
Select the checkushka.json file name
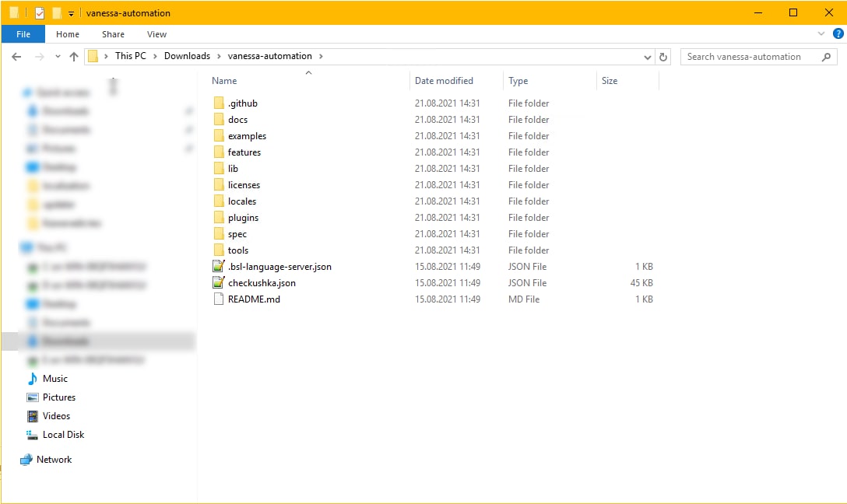coord(262,283)
